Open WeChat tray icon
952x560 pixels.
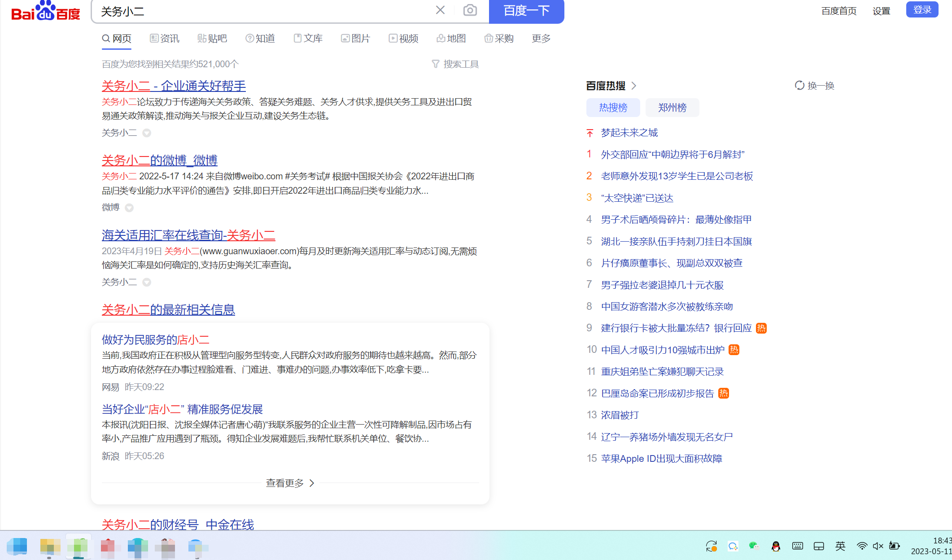point(754,546)
